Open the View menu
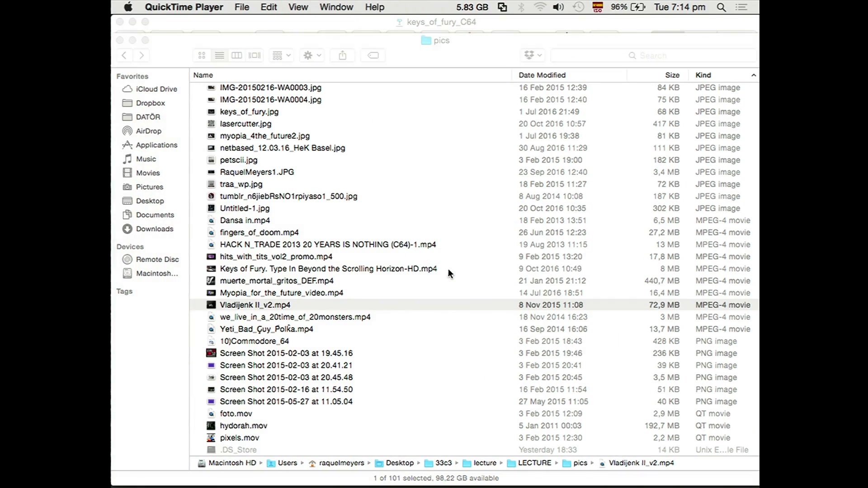868x488 pixels. (298, 7)
